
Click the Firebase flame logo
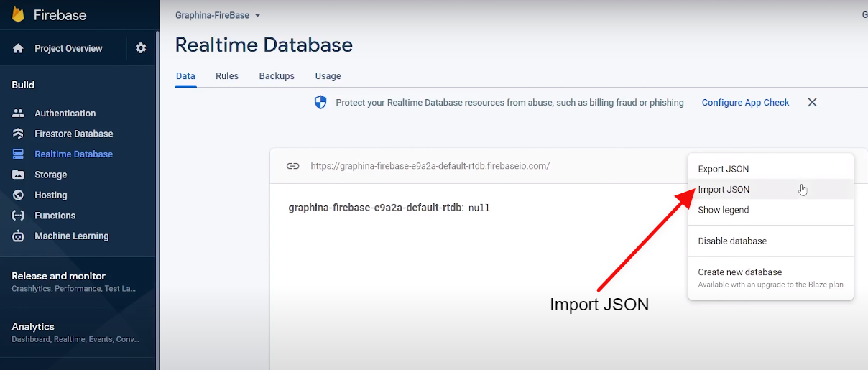coord(18,14)
